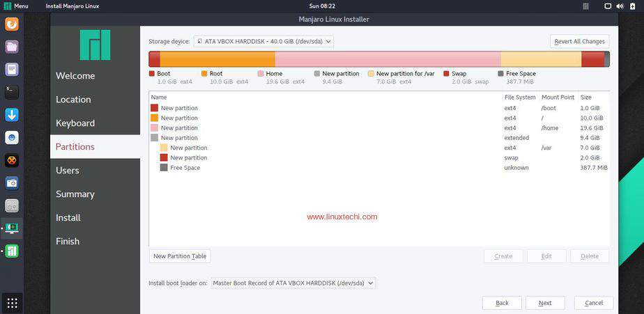The image size is (644, 314).
Task: Click the Manjaro tray indicator icon in top bar
Action: pos(586,6)
